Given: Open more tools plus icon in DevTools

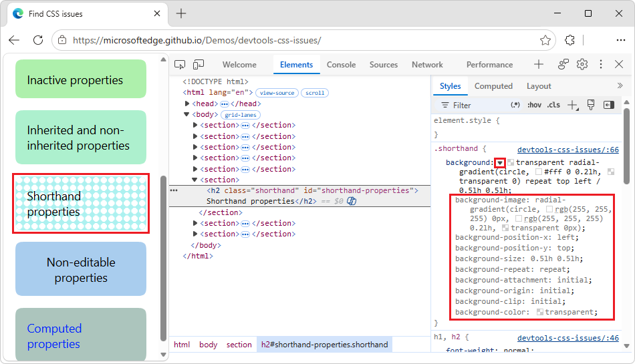Looking at the screenshot, I should coord(539,64).
